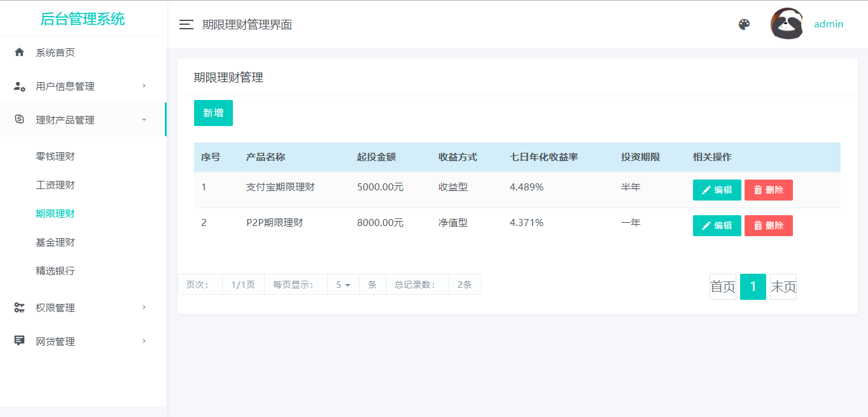The image size is (868, 417).
Task: Open the 零钱理财 menu item
Action: [x=55, y=156]
